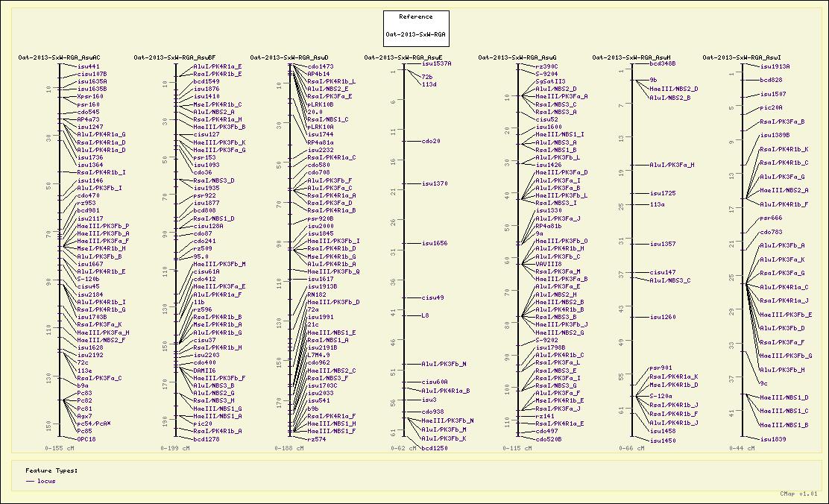Screen dimensions: 829x504
Task: Open the isu1370 locus feature
Action: (x=435, y=183)
